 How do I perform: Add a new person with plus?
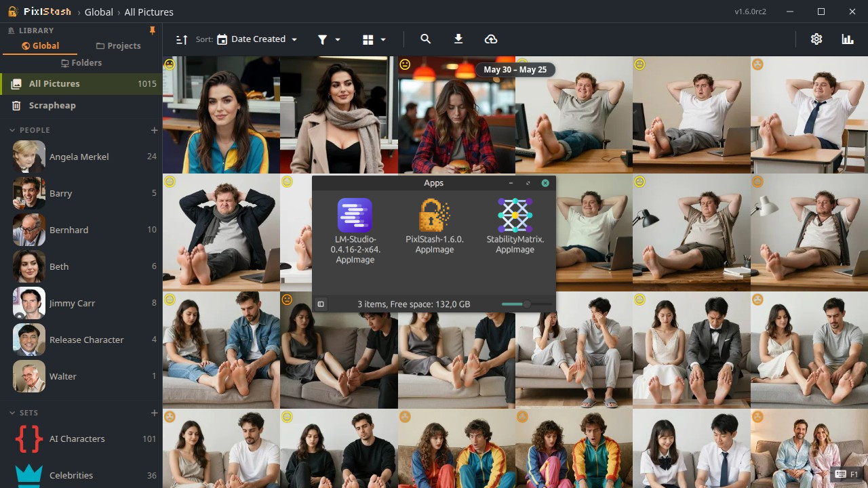point(154,130)
